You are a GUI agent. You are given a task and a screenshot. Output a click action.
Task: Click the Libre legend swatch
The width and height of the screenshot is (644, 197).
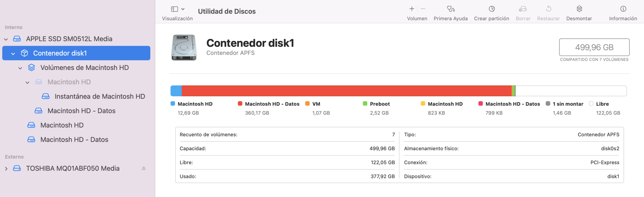(591, 103)
